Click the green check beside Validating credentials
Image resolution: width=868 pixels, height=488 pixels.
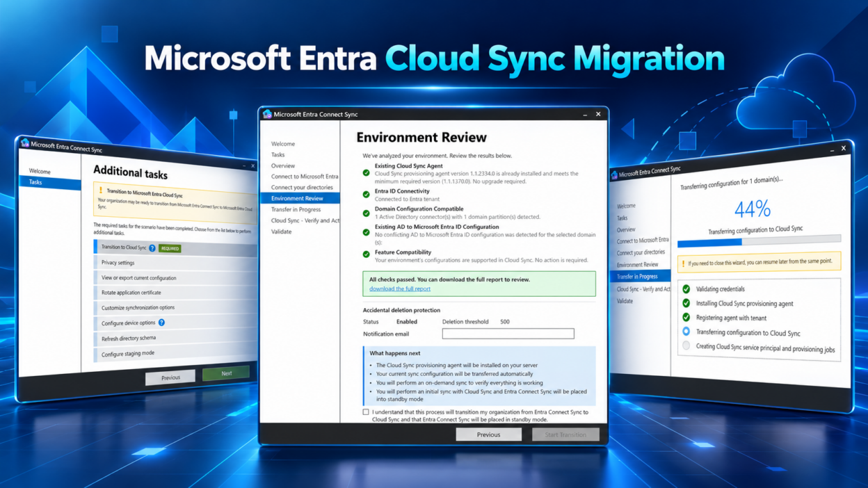(686, 288)
